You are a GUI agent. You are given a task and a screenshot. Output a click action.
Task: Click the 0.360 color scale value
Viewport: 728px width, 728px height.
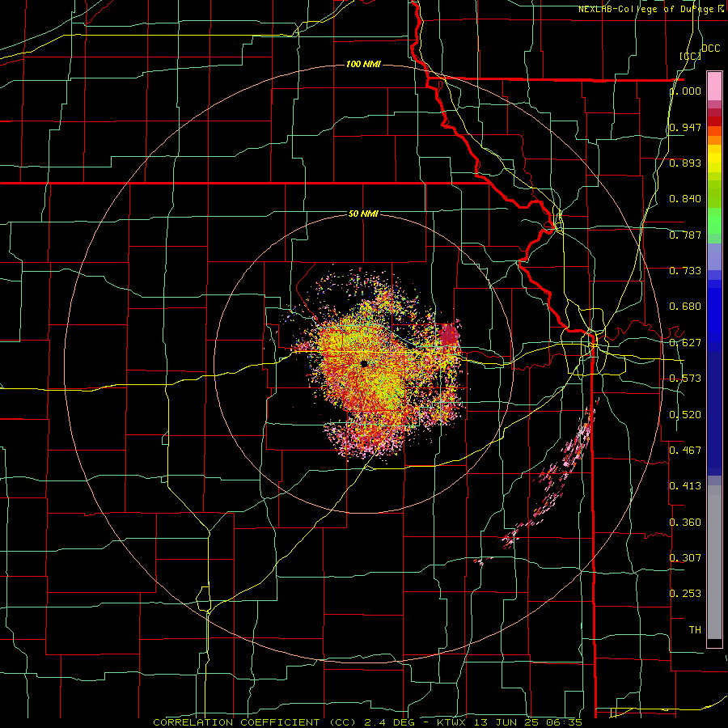click(685, 523)
